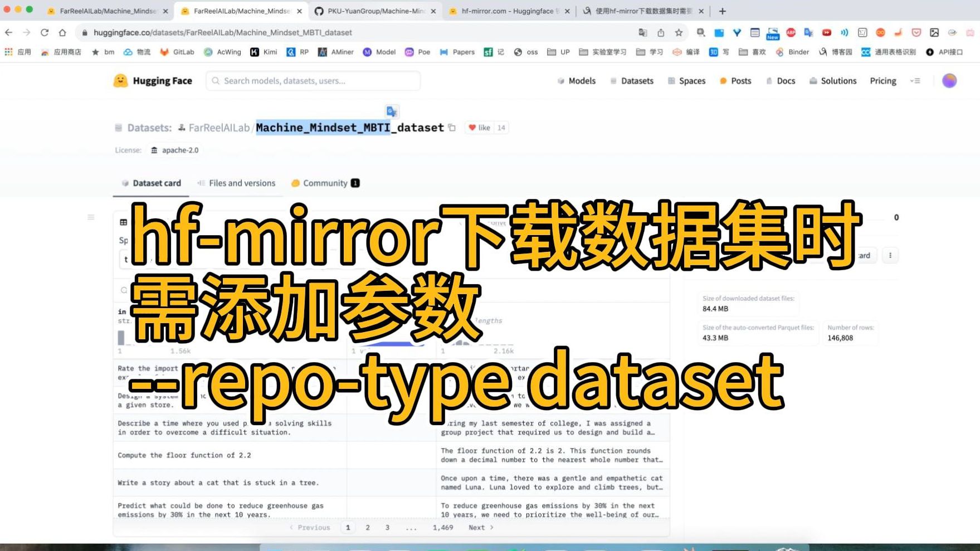Viewport: 980px width, 551px height.
Task: Open the Google Translate extension in the toolbar
Action: (x=808, y=33)
